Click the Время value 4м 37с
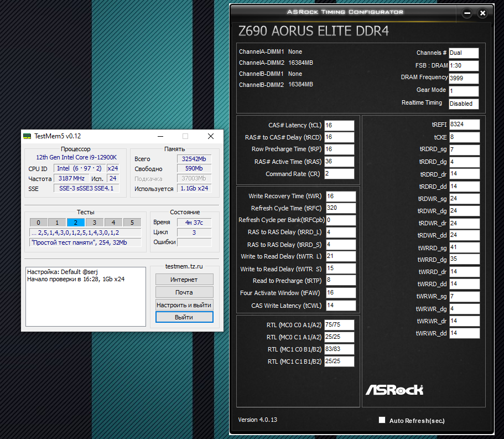 coord(194,223)
